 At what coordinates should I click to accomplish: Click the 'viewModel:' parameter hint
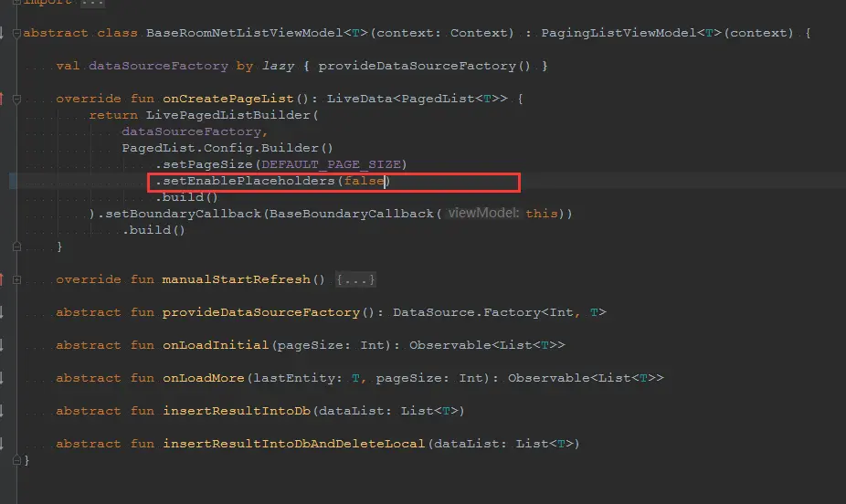[483, 213]
